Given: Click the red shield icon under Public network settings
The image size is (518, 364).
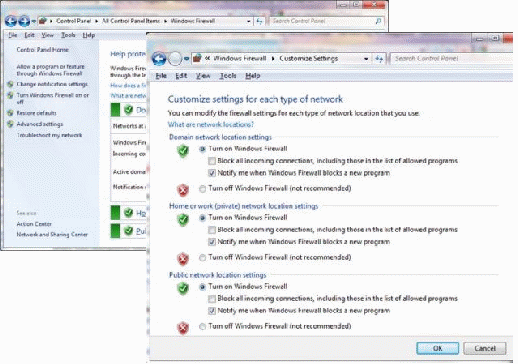Looking at the screenshot, I should pos(183,328).
